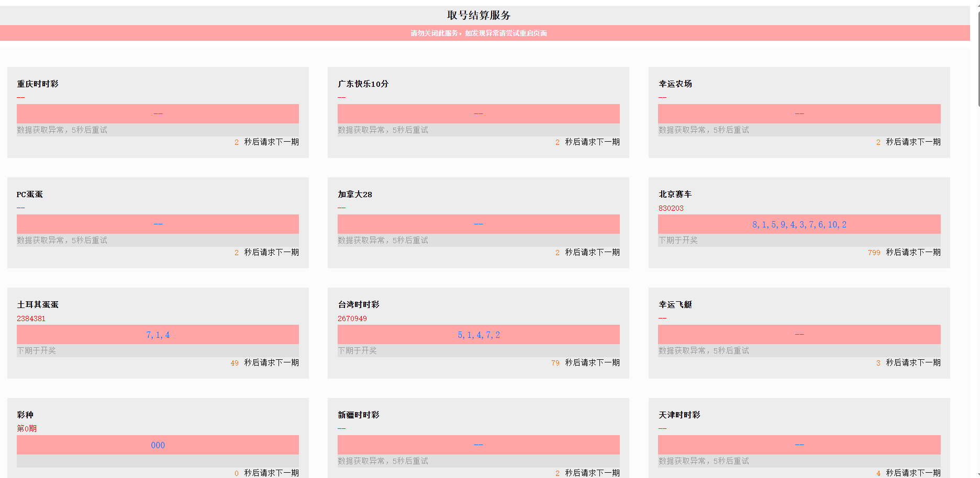The height and width of the screenshot is (478, 980).
Task: Click 北京赛车 issue number 830203
Action: [671, 208]
